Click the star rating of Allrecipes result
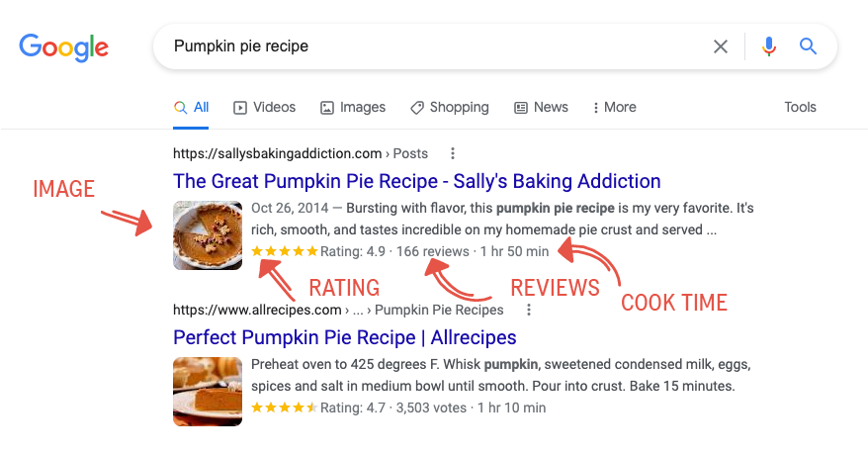Screen dimensions: 868x454 [285, 408]
